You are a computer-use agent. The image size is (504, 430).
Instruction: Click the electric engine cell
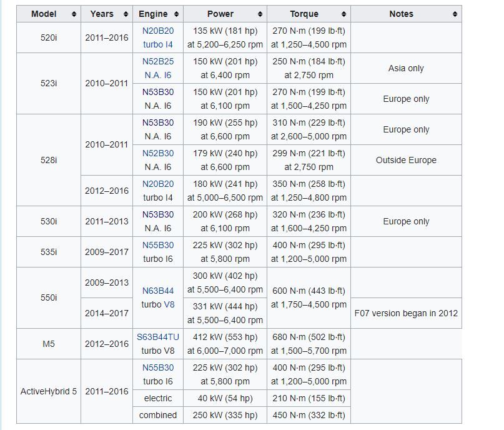(158, 398)
